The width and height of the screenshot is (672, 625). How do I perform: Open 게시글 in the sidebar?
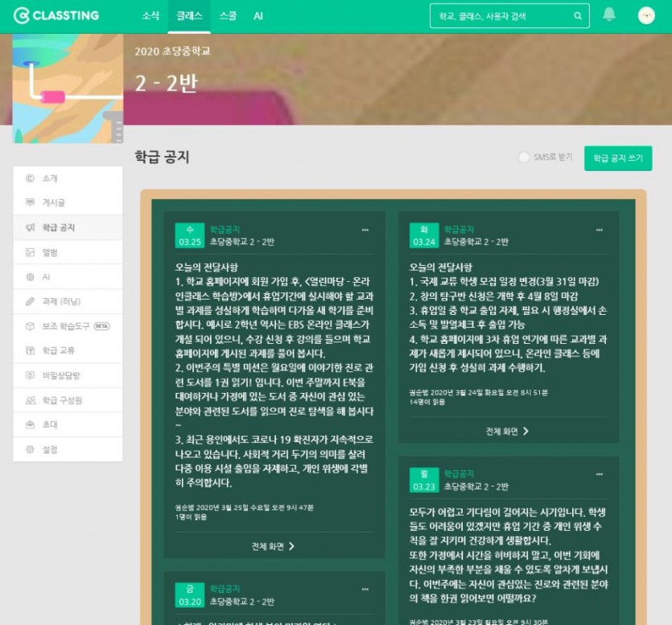pos(53,203)
